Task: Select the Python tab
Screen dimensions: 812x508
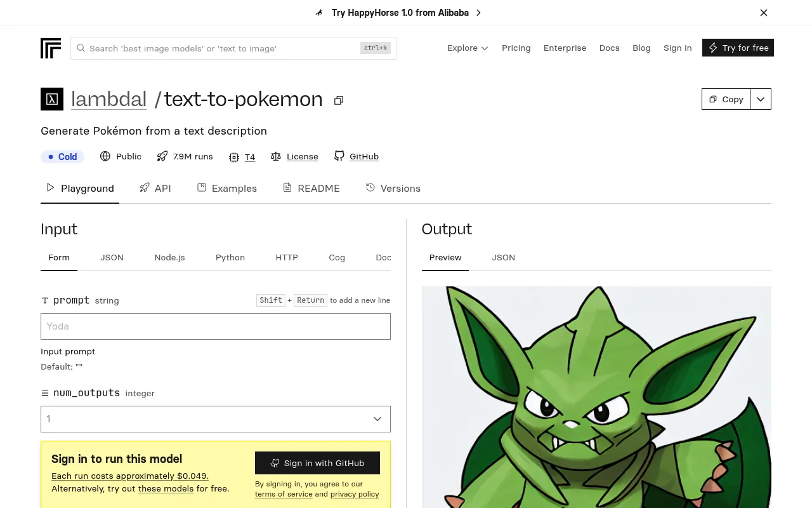Action: click(x=230, y=258)
